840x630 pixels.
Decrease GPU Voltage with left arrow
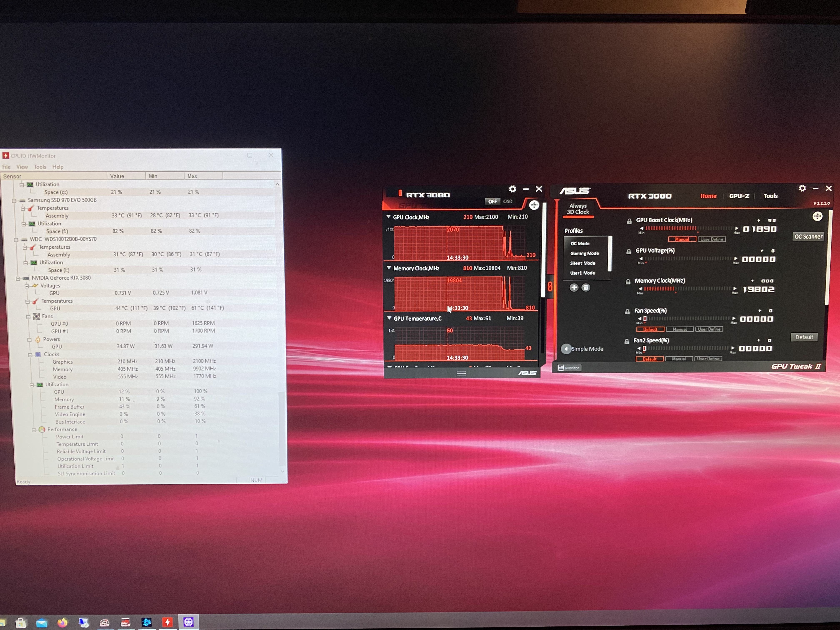pyautogui.click(x=641, y=259)
